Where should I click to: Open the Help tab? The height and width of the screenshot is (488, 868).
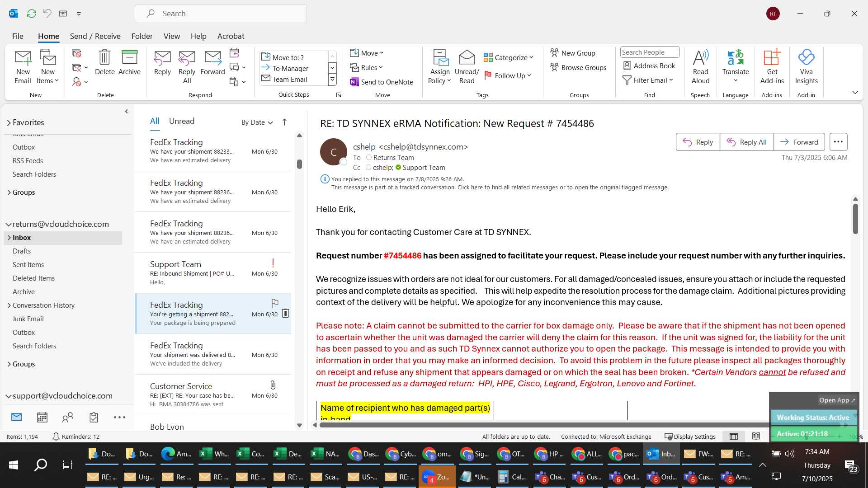[x=198, y=36]
